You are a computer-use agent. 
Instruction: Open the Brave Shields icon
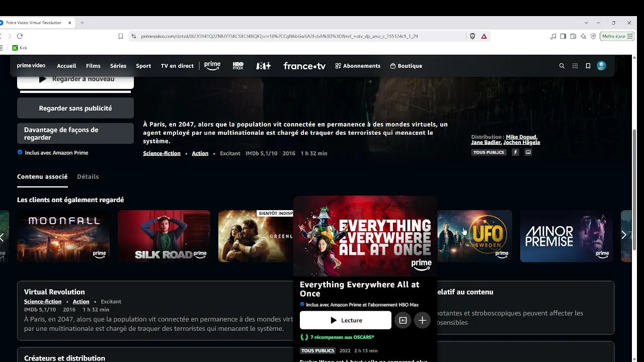(x=472, y=36)
